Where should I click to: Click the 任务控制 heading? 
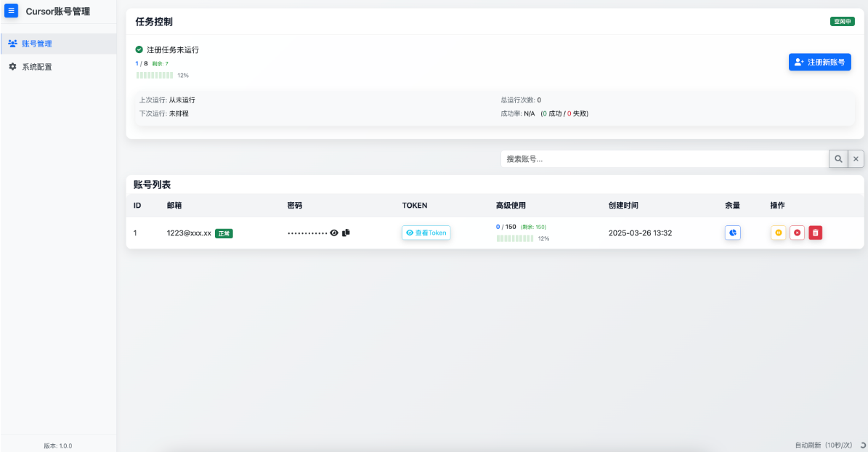[x=154, y=22]
